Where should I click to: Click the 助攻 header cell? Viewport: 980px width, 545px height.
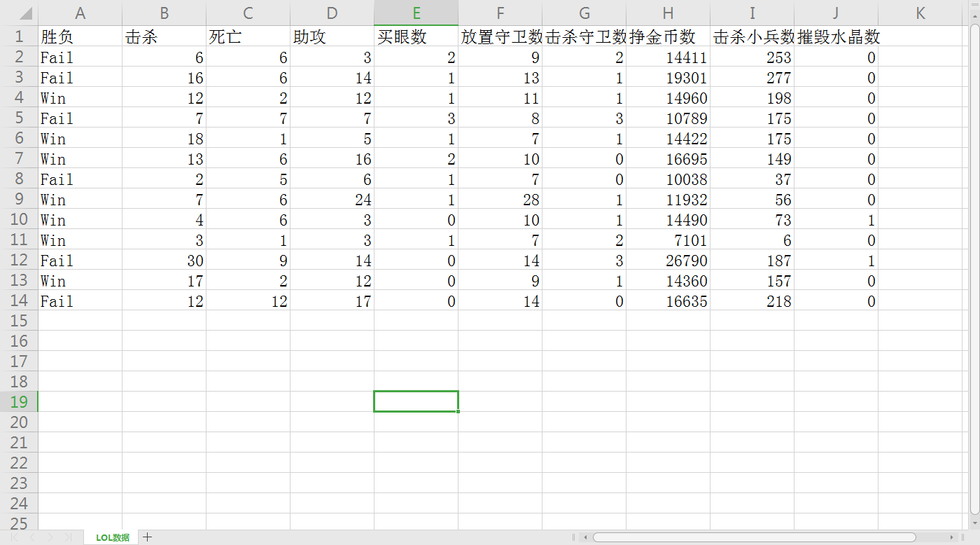pyautogui.click(x=332, y=36)
